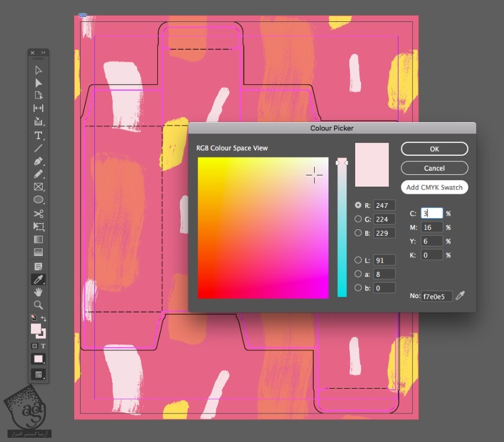Image resolution: width=504 pixels, height=442 pixels.
Task: Select the R radio button
Action: pos(358,205)
